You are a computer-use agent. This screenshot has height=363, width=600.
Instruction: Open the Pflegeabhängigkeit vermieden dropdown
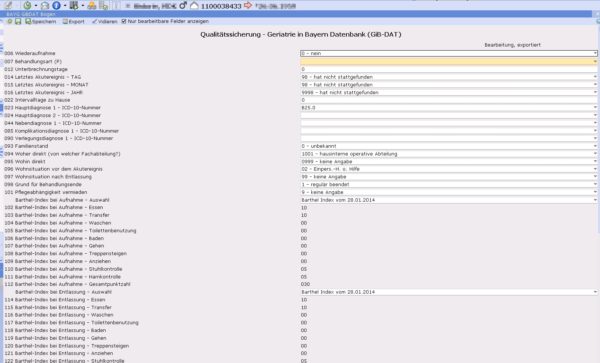pos(448,192)
